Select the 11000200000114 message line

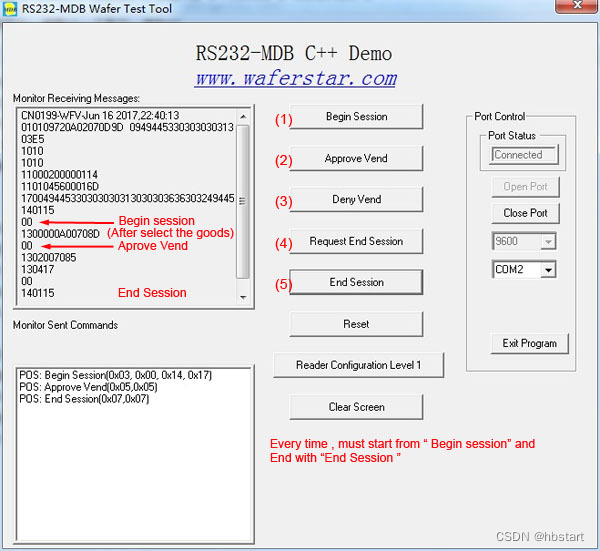(x=59, y=175)
